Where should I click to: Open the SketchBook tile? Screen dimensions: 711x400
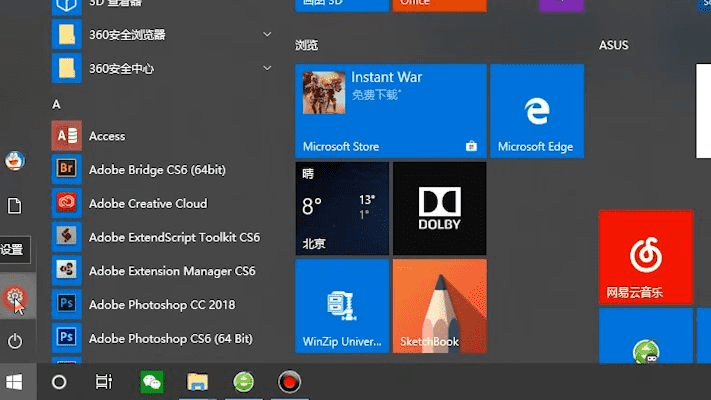click(439, 306)
